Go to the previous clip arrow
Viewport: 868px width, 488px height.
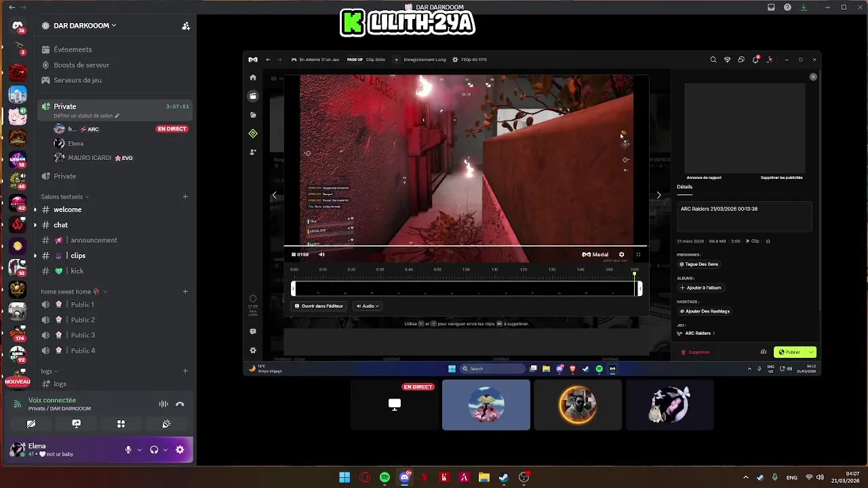(x=275, y=195)
